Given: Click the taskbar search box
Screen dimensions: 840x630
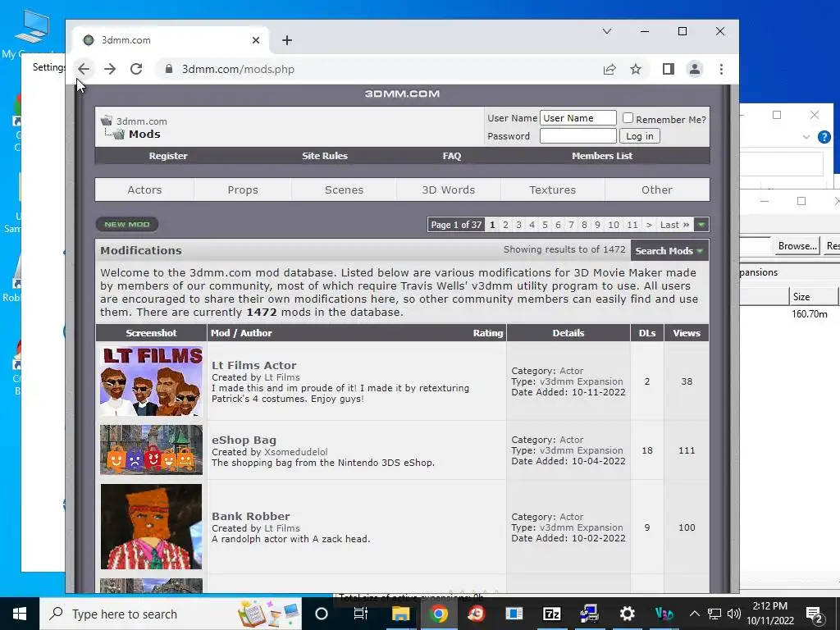Looking at the screenshot, I should pyautogui.click(x=171, y=614).
